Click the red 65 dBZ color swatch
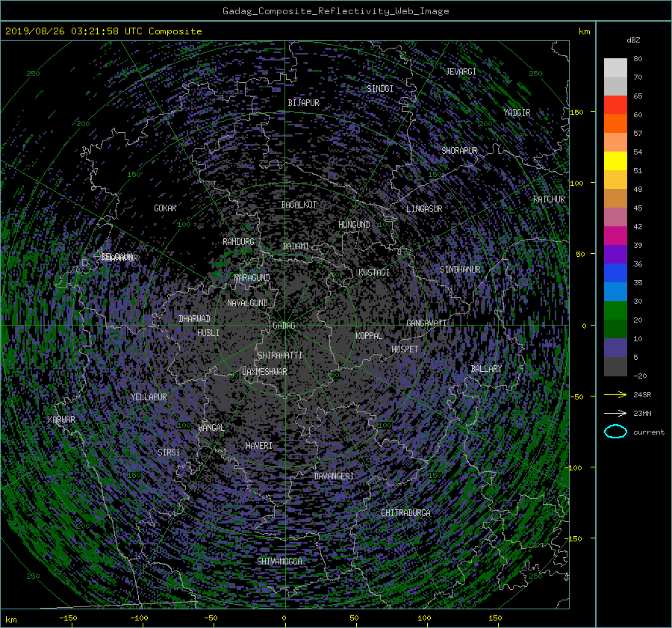 (x=615, y=105)
